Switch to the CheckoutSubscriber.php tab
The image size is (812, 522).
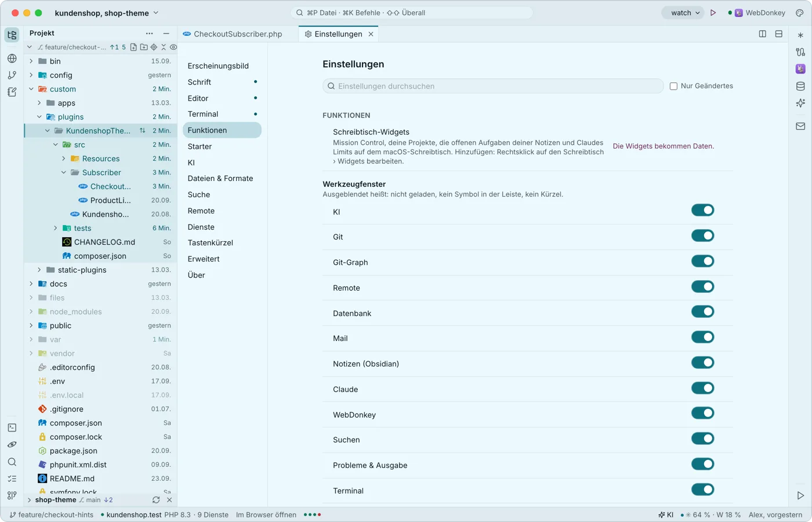233,34
